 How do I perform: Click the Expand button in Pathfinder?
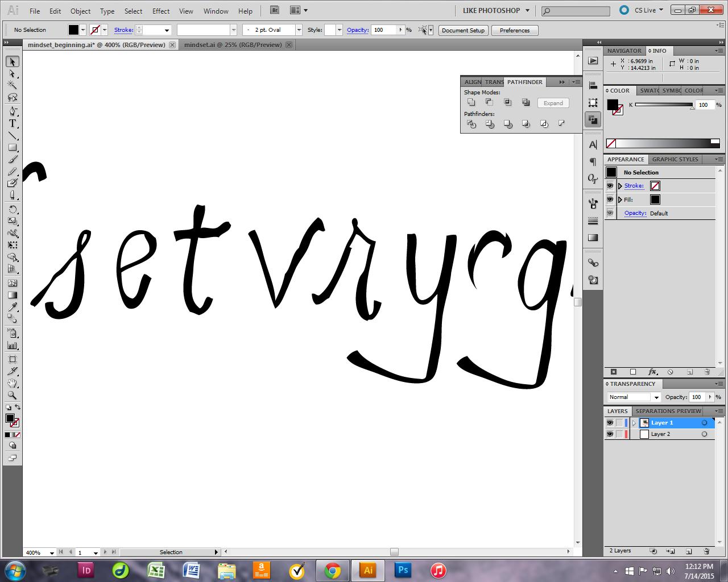coord(553,103)
